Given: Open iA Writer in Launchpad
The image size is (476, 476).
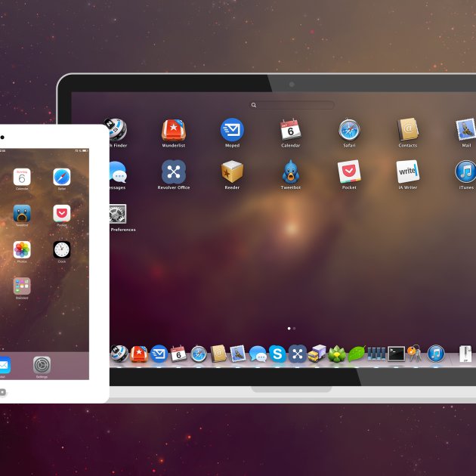Looking at the screenshot, I should [408, 172].
